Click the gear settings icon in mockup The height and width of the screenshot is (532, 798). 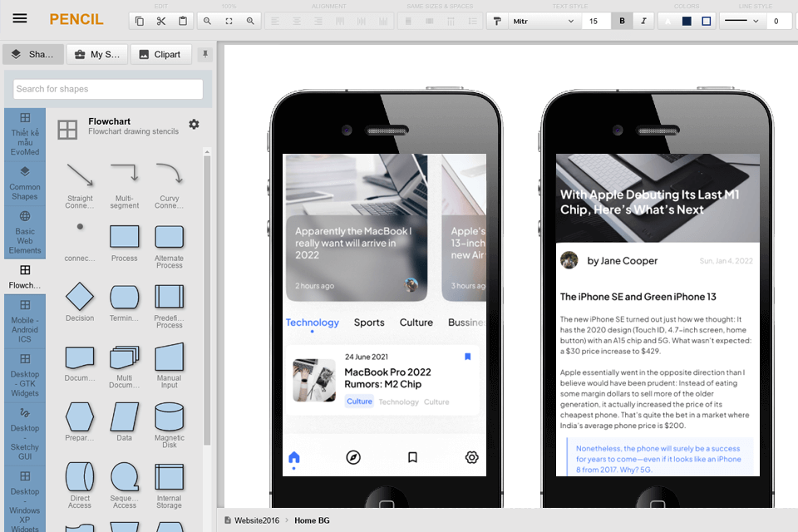[x=472, y=457]
